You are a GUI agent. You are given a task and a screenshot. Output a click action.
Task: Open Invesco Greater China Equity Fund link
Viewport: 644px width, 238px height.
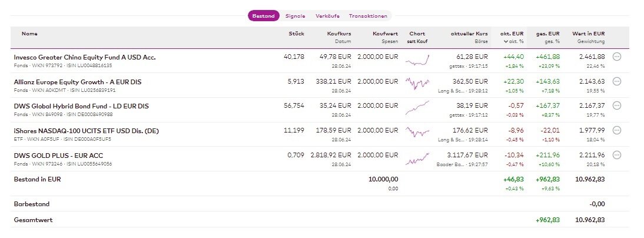pos(84,57)
